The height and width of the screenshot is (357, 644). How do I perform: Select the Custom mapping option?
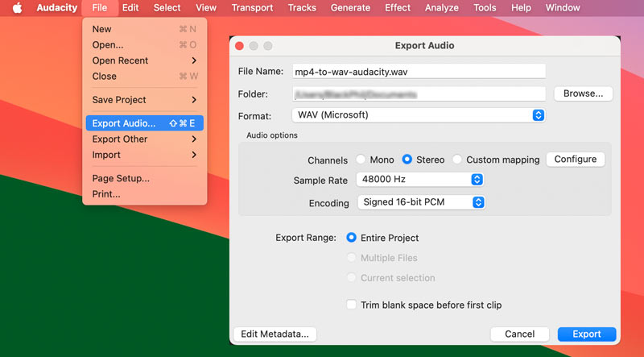point(457,160)
